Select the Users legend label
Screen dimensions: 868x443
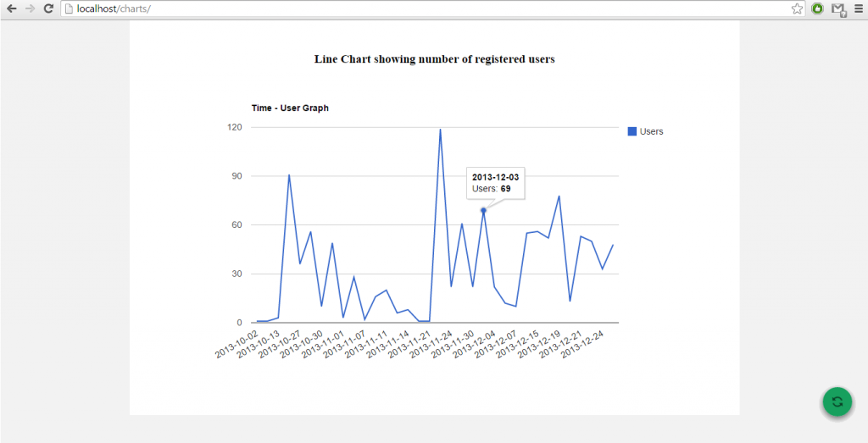click(x=652, y=131)
